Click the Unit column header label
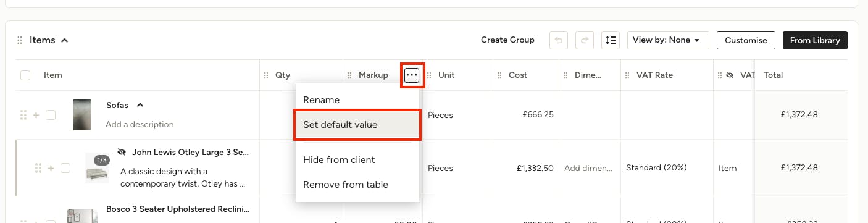868x223 pixels. tap(446, 75)
